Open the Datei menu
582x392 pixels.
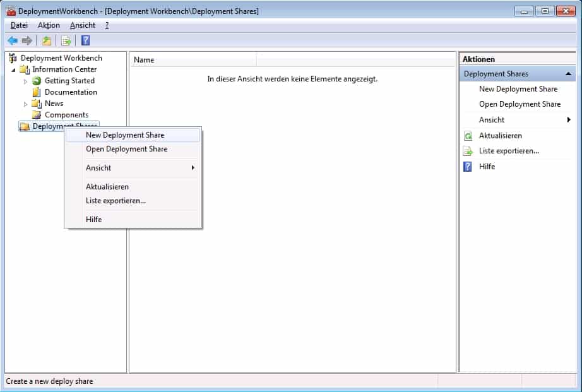tap(19, 25)
